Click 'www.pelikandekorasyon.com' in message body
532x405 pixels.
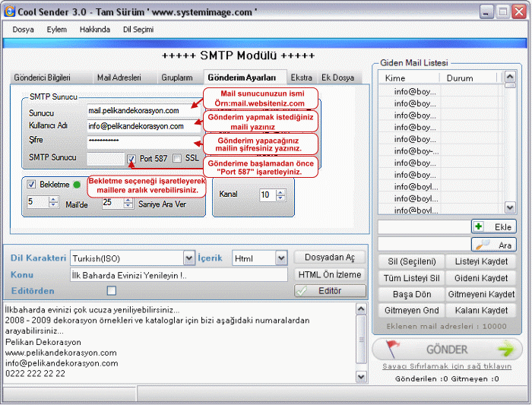point(61,353)
